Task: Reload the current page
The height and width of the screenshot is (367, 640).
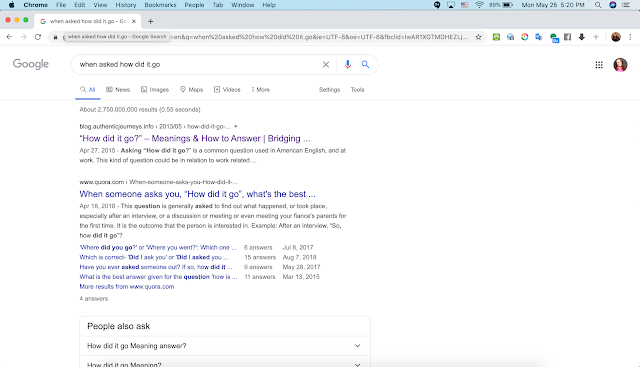Action: 38,37
